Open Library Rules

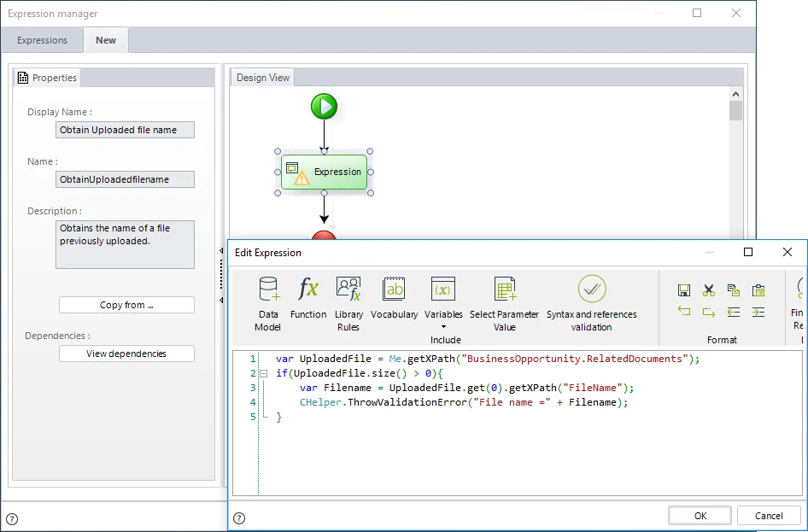click(348, 303)
